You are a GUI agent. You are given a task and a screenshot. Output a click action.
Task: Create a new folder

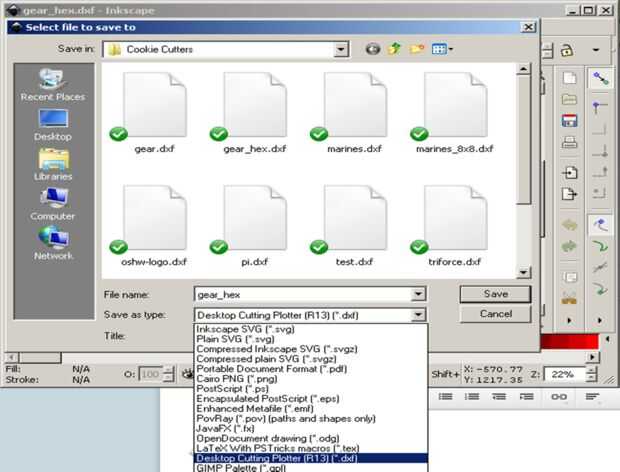[416, 49]
